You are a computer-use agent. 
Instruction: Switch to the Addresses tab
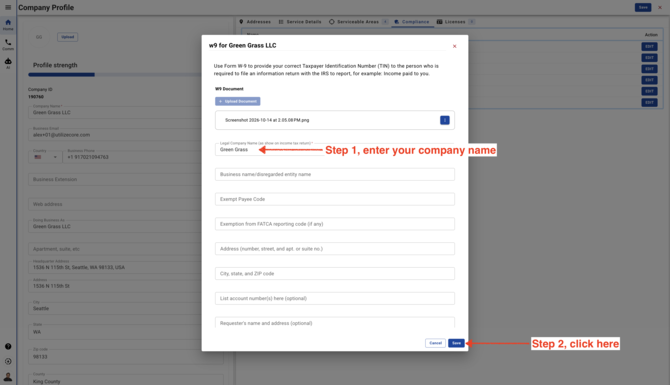click(x=255, y=22)
